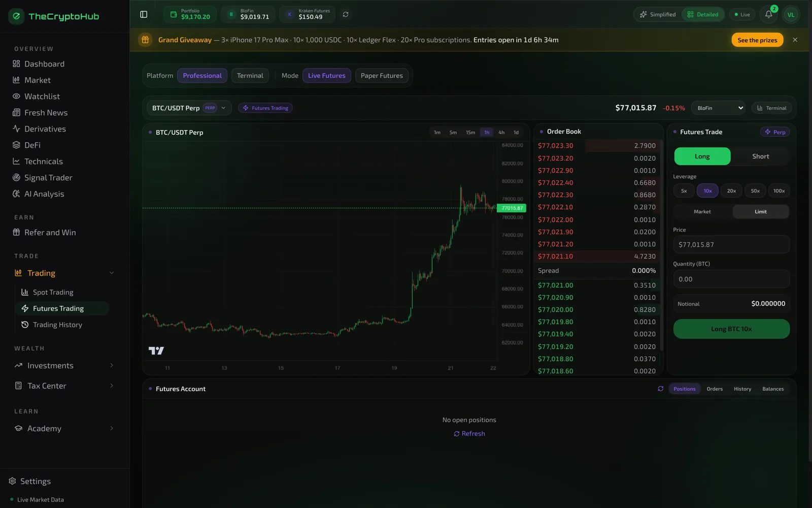This screenshot has height=508, width=812.
Task: Click the Kraken Futures $150.49 chip
Action: pos(307,14)
